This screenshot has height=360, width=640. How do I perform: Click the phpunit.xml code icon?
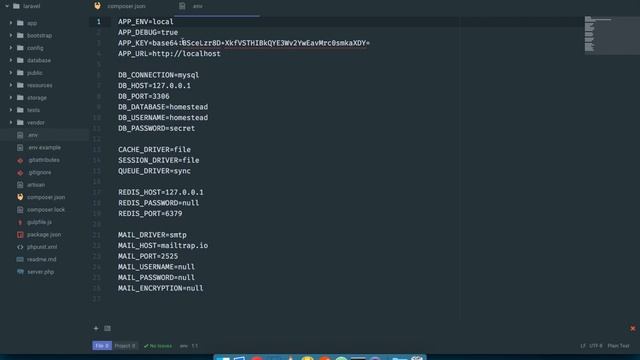[20, 247]
